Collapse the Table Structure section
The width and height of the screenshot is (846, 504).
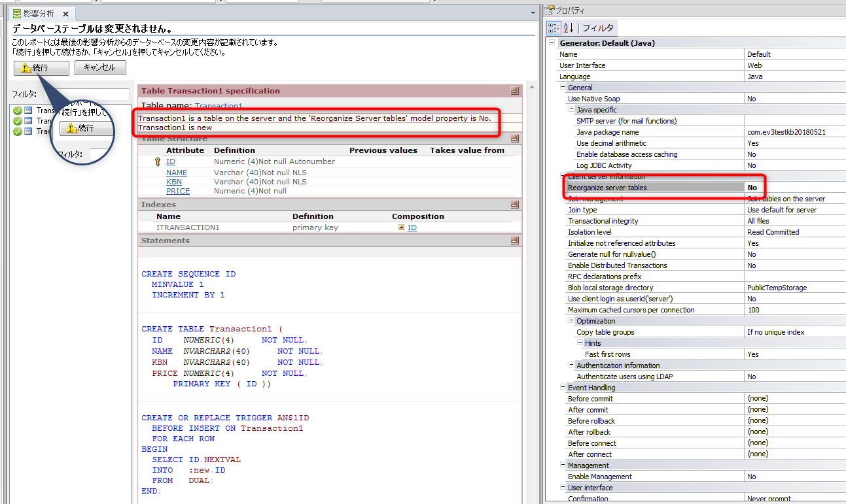click(x=515, y=139)
